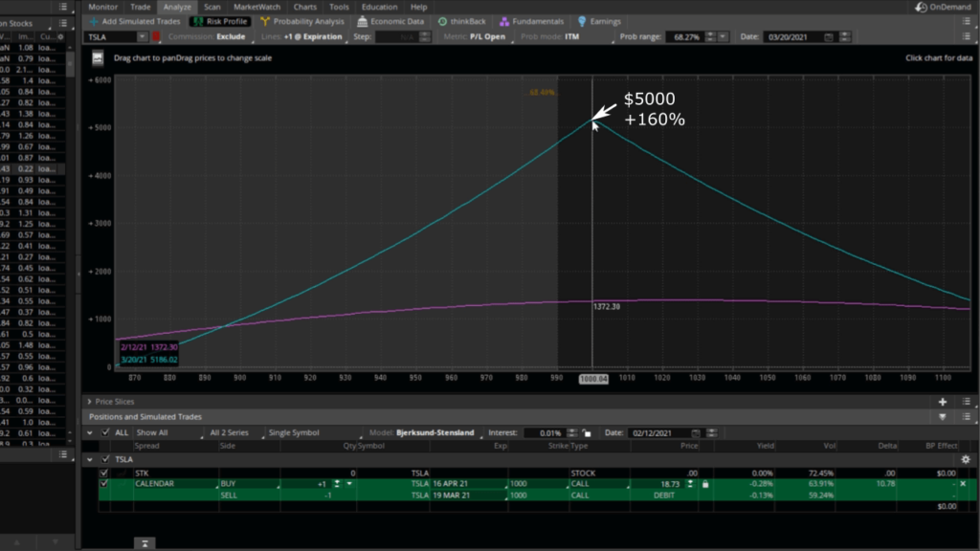Click the bottom Date field 02/12/2021
This screenshot has height=551, width=980.
coord(657,432)
